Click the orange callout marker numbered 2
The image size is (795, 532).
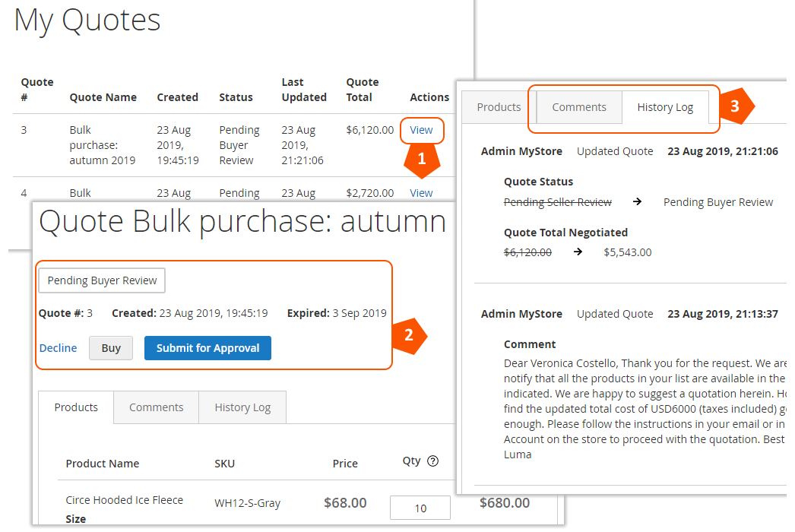[x=410, y=335]
